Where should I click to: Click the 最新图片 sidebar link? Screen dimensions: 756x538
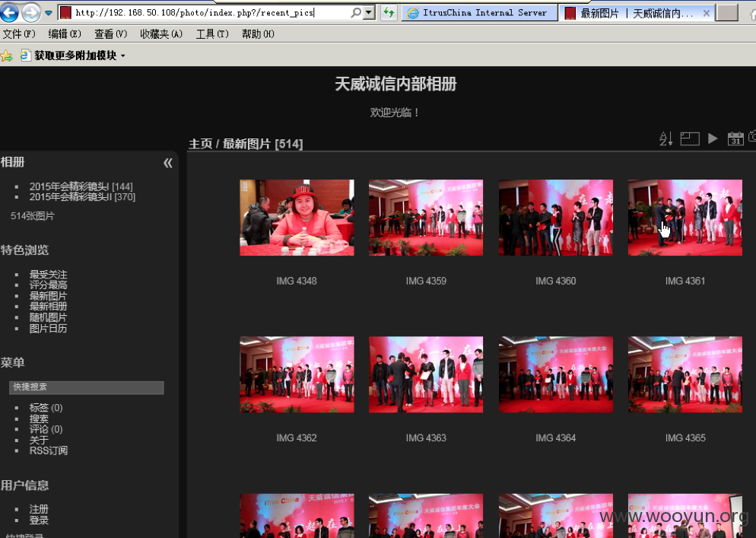click(x=48, y=296)
